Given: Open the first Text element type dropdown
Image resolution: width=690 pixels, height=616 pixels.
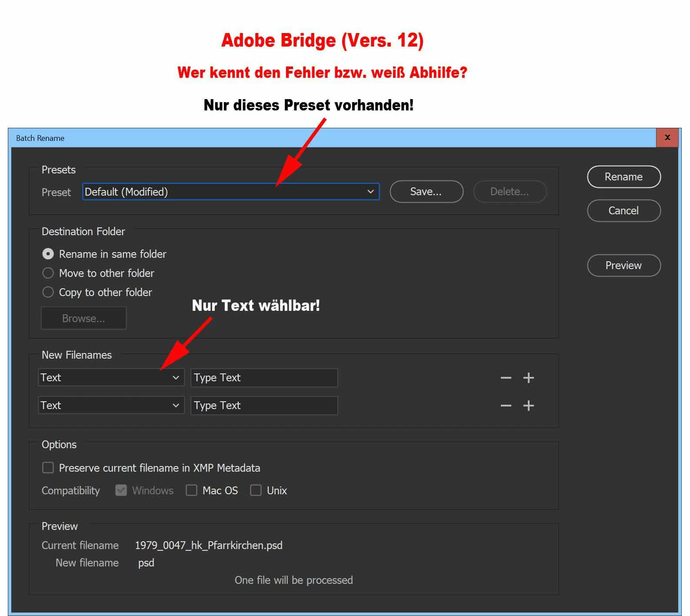Looking at the screenshot, I should pos(111,378).
